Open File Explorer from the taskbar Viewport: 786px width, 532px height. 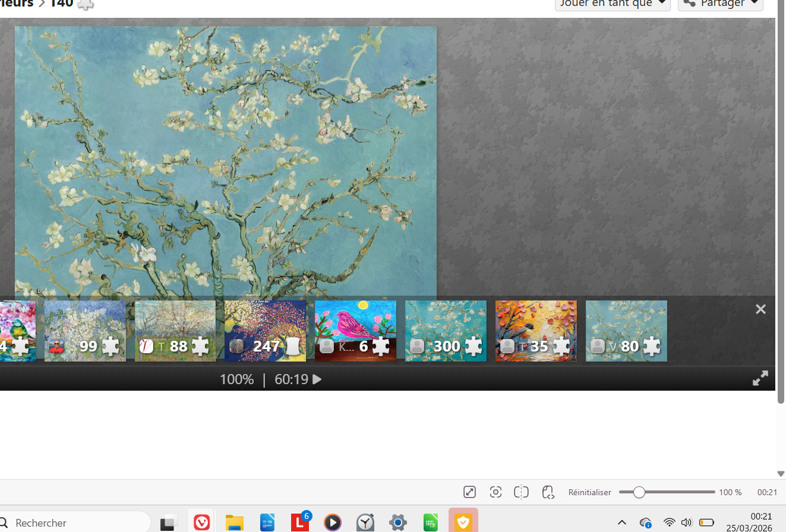(235, 523)
